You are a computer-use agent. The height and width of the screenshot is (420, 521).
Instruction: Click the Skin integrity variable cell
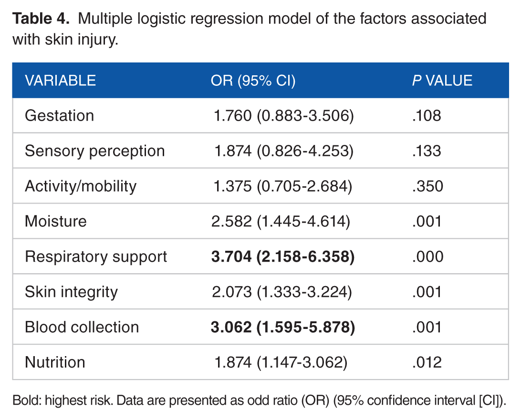[72, 292]
